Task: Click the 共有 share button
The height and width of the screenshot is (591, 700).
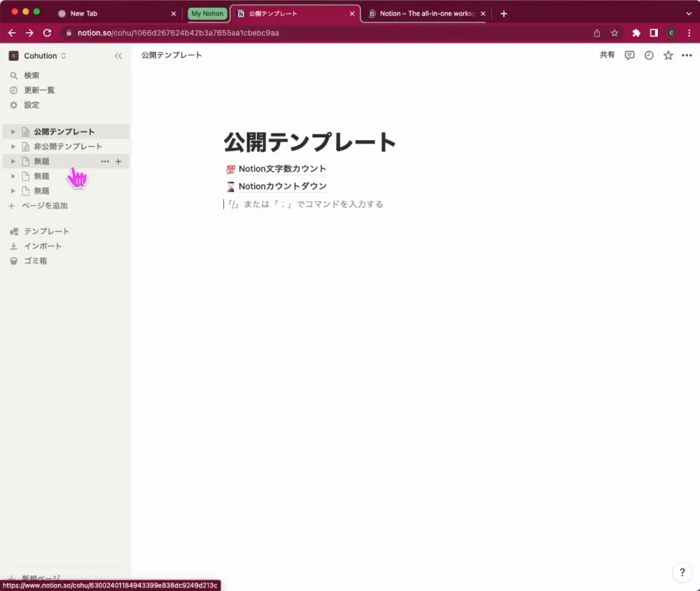Action: pos(607,55)
